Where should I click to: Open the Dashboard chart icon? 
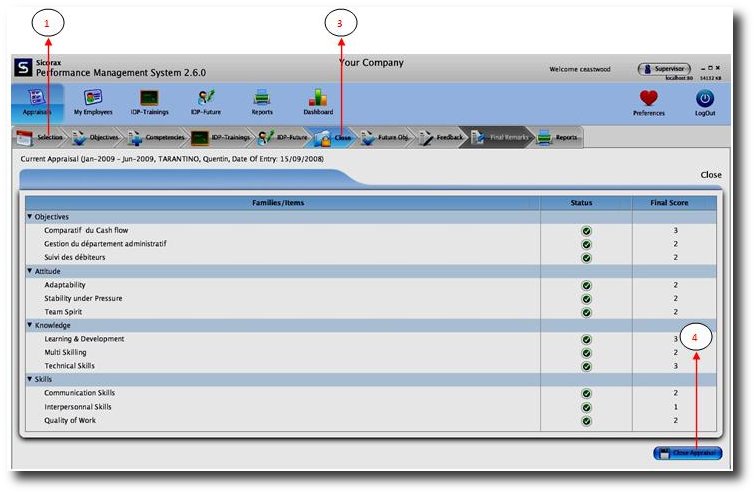318,100
